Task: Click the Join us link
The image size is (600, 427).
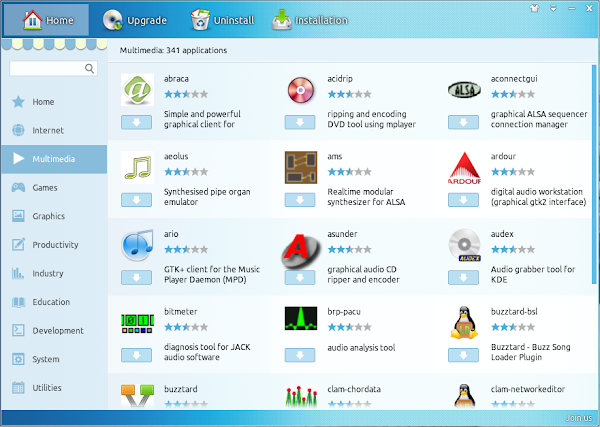Action: click(579, 418)
